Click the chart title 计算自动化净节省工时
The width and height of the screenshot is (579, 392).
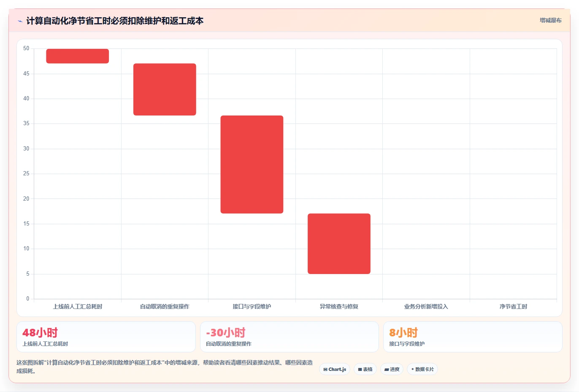click(115, 21)
